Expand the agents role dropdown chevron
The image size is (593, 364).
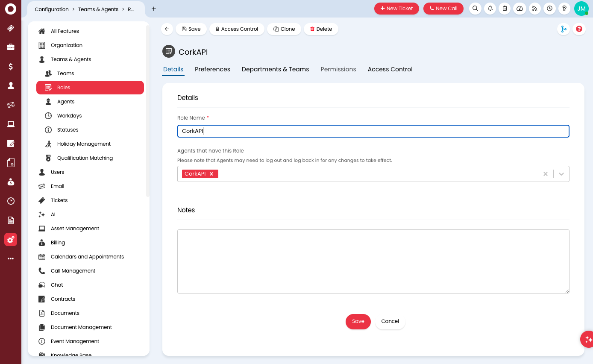561,174
